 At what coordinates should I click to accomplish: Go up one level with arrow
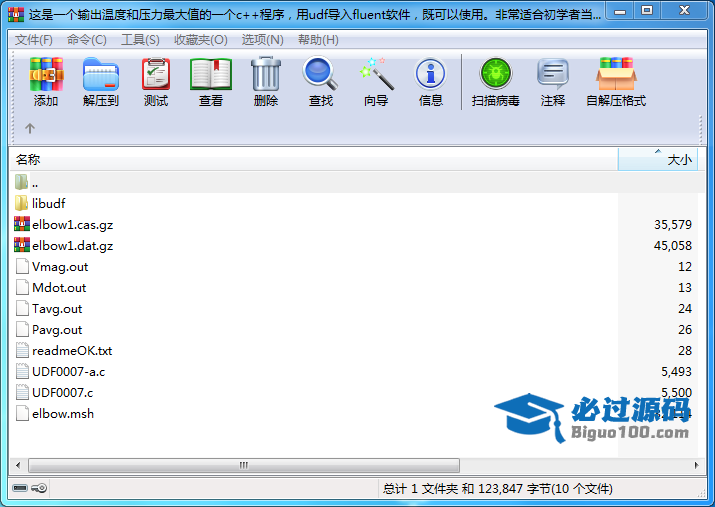(x=30, y=129)
